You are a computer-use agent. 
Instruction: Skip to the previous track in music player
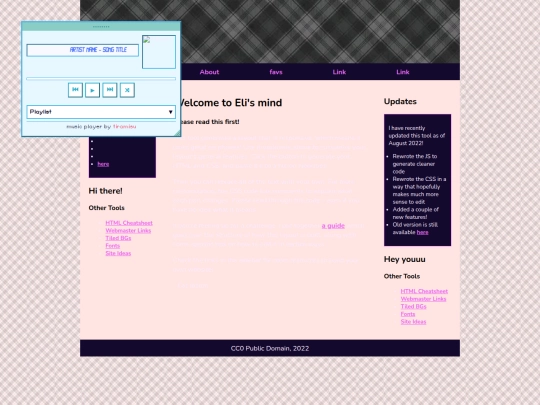pos(75,90)
